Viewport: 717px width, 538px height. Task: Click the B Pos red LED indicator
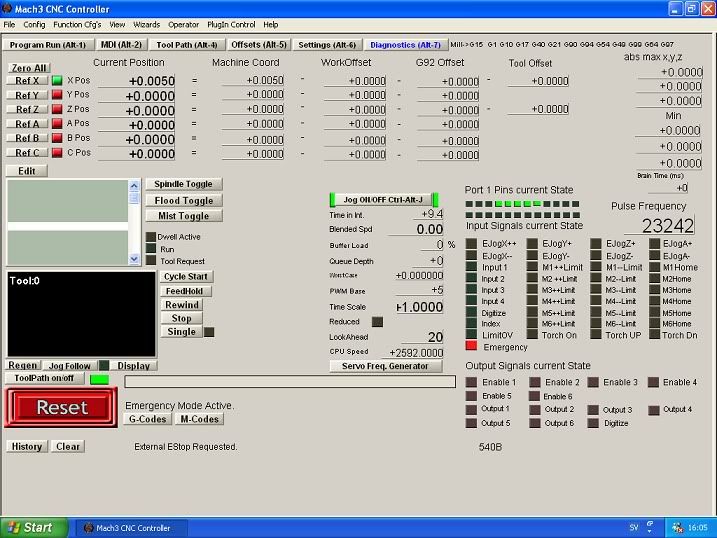(x=57, y=138)
